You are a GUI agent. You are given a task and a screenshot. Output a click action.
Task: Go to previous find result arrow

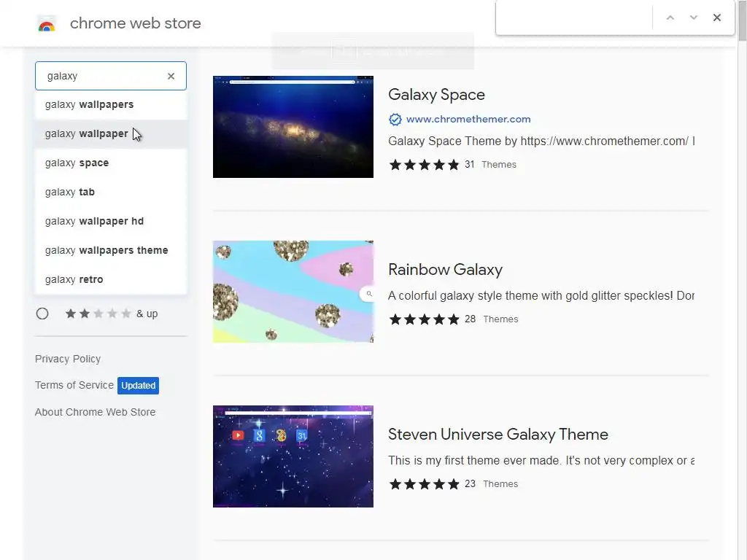[670, 17]
